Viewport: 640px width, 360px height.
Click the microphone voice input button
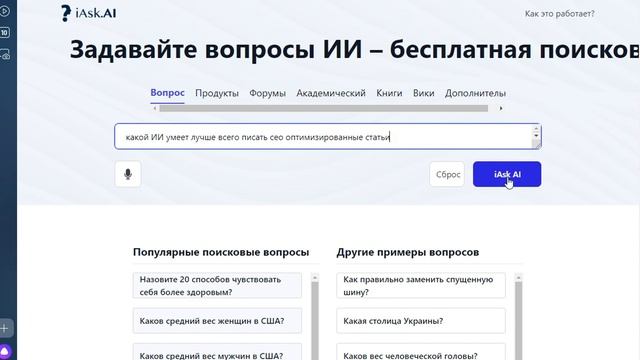pos(128,174)
